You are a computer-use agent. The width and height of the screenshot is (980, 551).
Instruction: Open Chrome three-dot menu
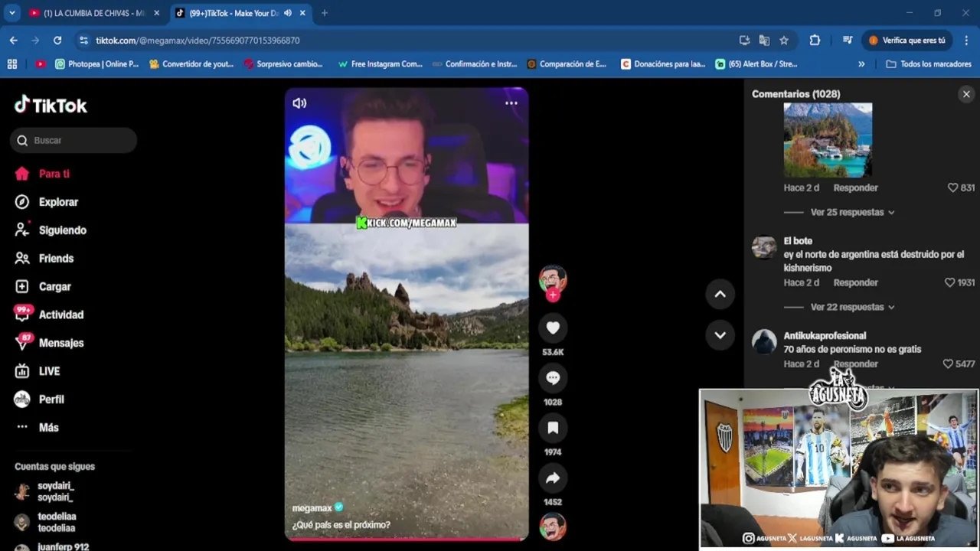(965, 41)
